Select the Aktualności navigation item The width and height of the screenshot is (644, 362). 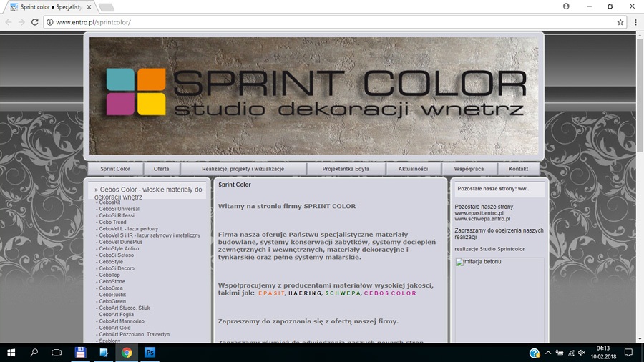pyautogui.click(x=413, y=169)
